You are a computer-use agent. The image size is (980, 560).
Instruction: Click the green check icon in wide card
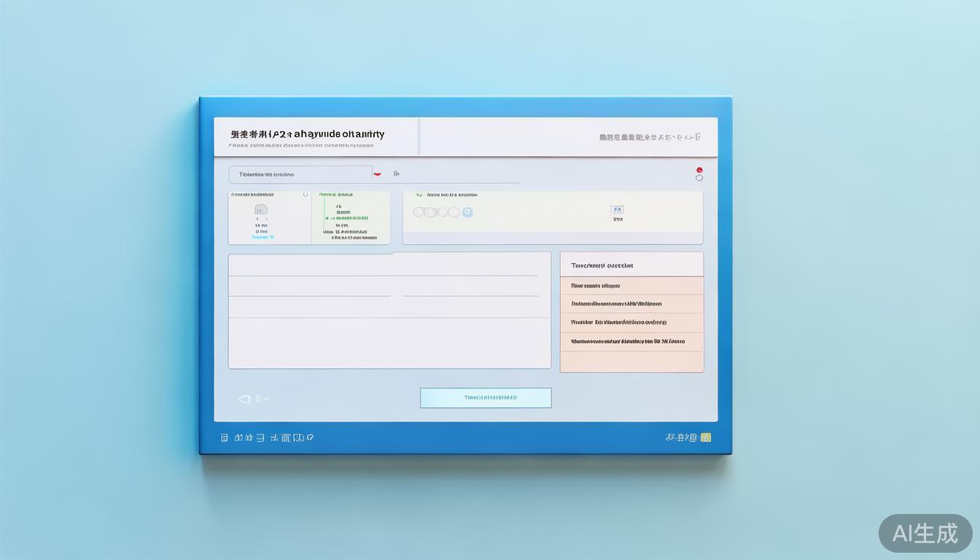419,195
